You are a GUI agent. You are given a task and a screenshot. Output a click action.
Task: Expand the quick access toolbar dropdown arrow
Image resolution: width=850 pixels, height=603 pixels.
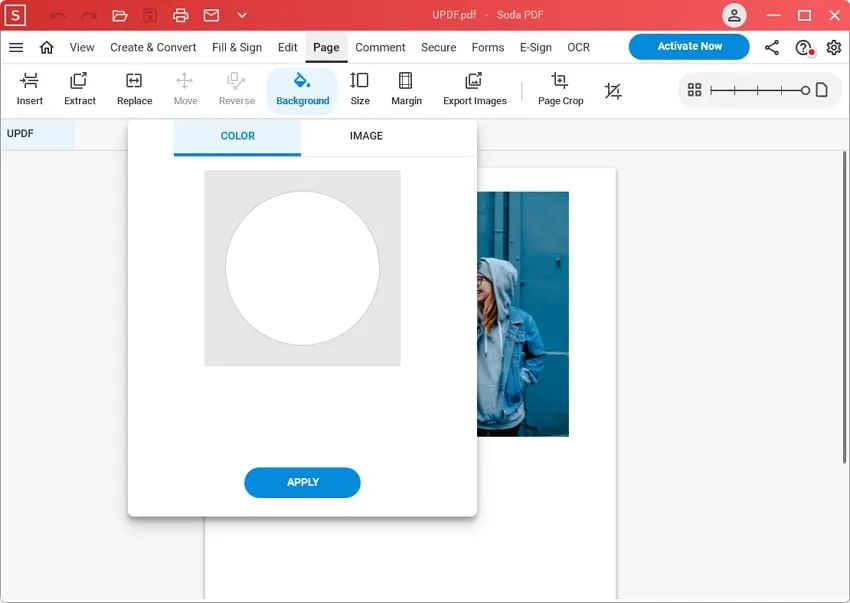(242, 15)
